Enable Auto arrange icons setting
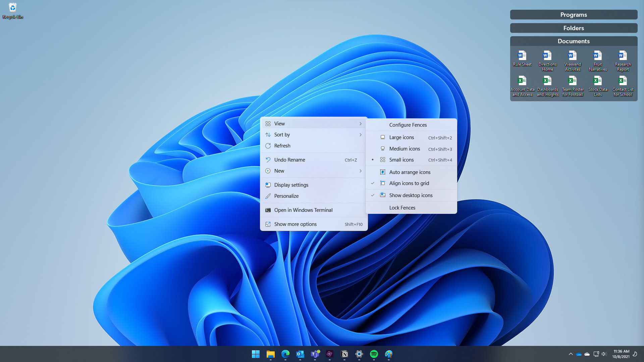The height and width of the screenshot is (362, 644). (410, 172)
